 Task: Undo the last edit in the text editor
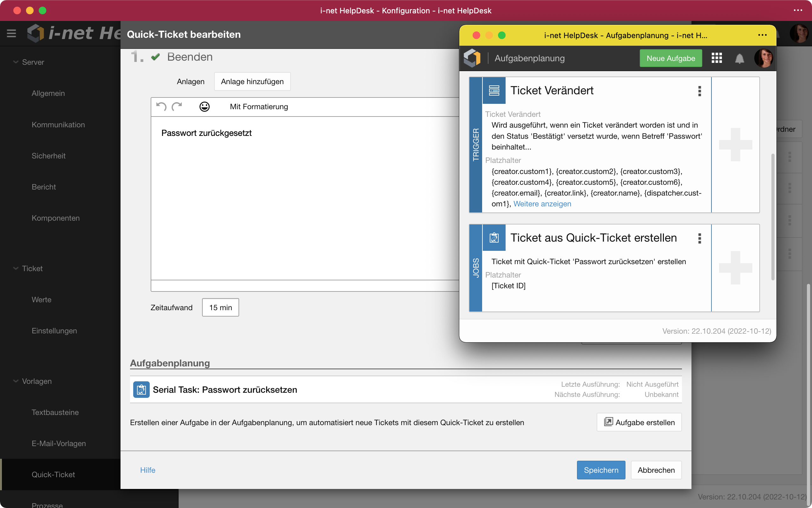[161, 106]
